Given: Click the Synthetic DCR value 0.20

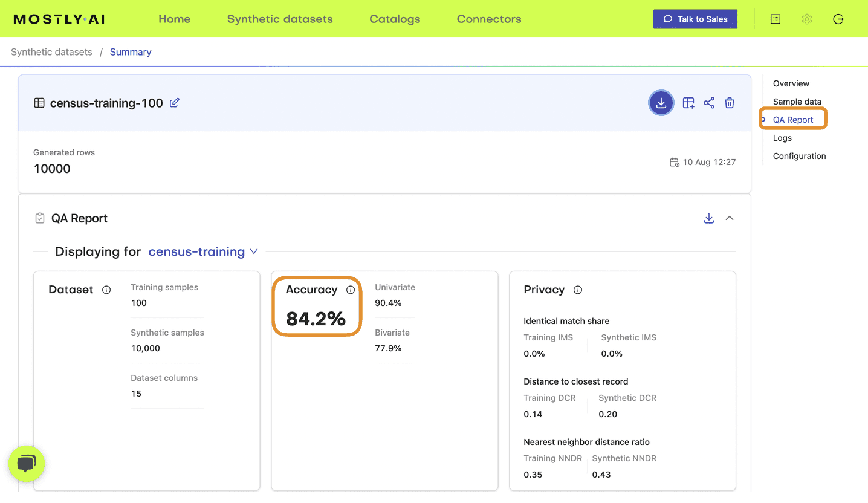Looking at the screenshot, I should pos(607,414).
